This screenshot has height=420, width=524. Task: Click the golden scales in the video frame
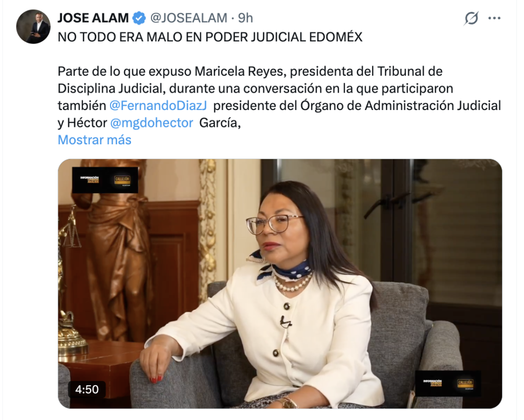(x=70, y=231)
